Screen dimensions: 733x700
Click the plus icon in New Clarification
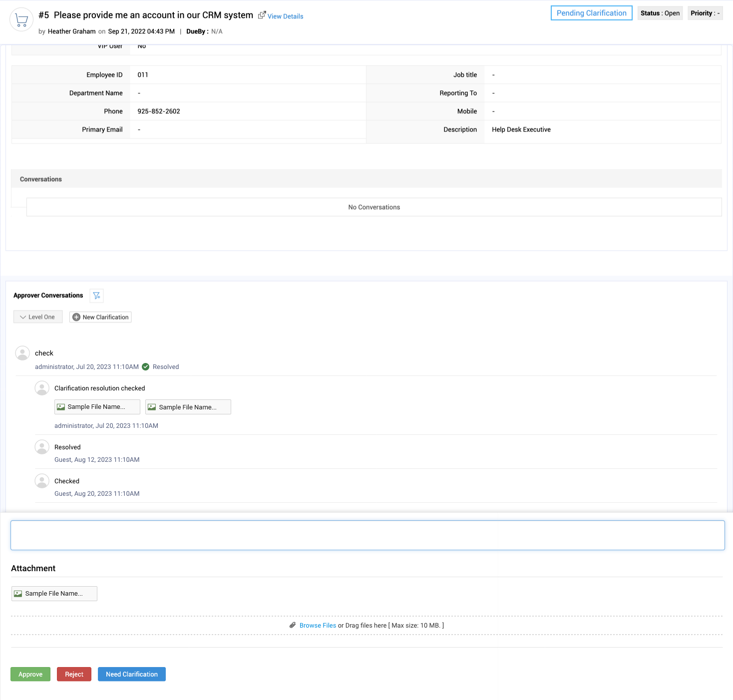[x=76, y=317]
